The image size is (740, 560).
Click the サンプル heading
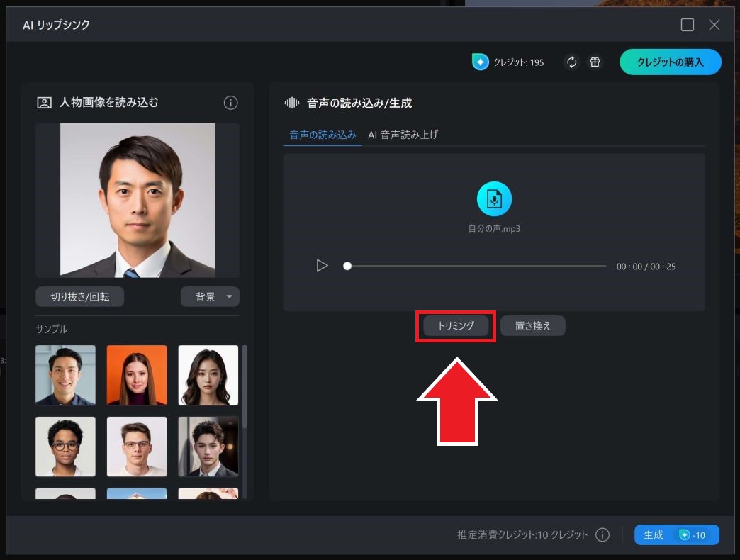[52, 329]
